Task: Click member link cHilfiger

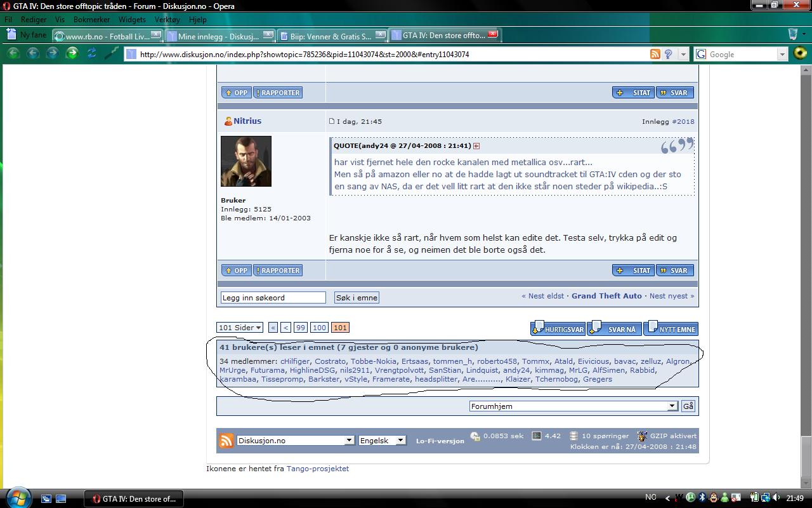Action: (x=295, y=361)
